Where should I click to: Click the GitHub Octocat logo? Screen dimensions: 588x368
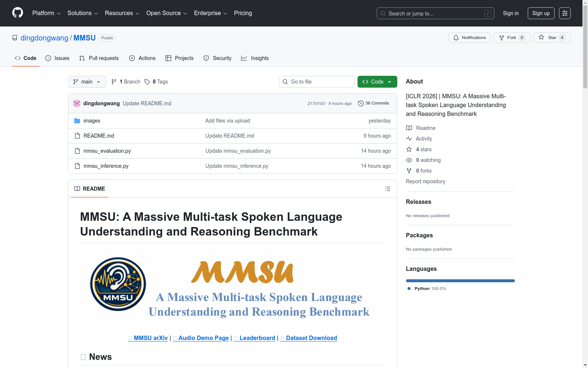[18, 13]
